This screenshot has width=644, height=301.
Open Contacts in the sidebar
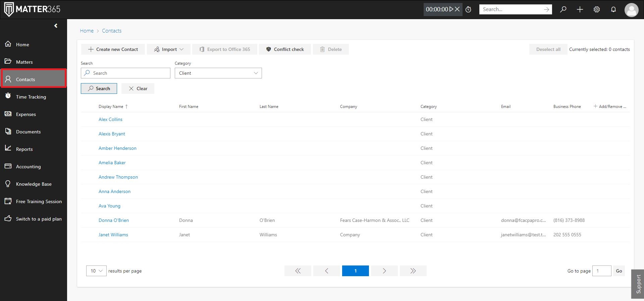click(x=34, y=79)
